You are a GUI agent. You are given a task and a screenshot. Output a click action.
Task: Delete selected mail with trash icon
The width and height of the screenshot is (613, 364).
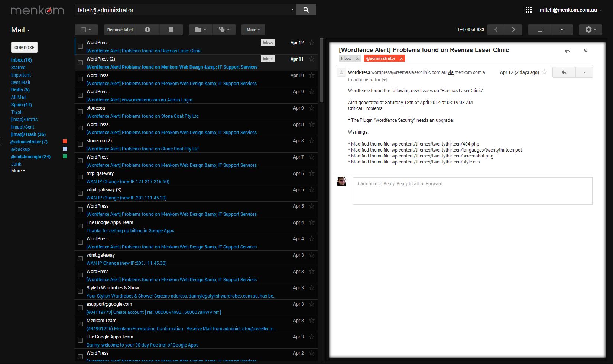pos(171,30)
